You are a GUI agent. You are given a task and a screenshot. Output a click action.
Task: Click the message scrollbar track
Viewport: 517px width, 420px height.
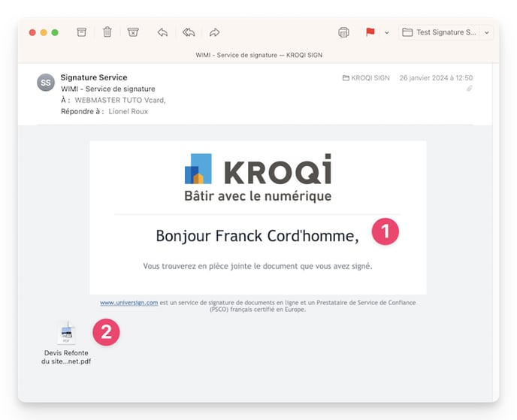(495, 231)
